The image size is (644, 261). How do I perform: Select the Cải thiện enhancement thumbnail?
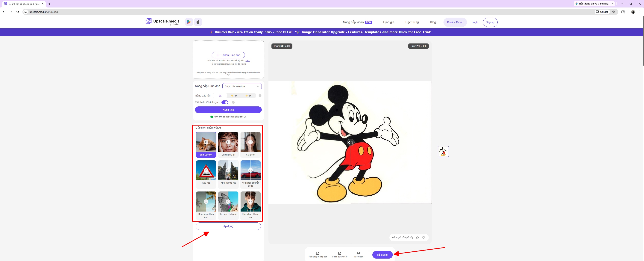click(x=250, y=145)
